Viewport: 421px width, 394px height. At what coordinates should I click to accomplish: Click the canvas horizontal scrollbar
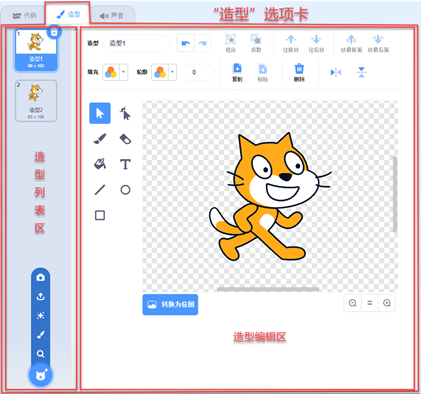pos(268,289)
